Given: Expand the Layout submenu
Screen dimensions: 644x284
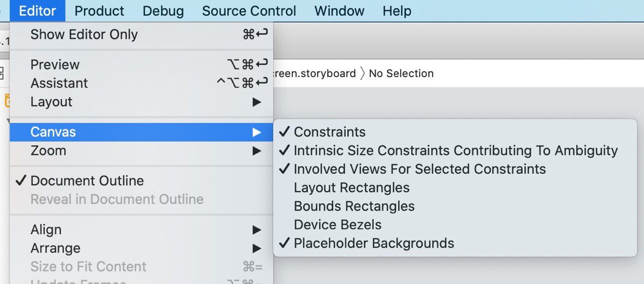Looking at the screenshot, I should coord(141,102).
